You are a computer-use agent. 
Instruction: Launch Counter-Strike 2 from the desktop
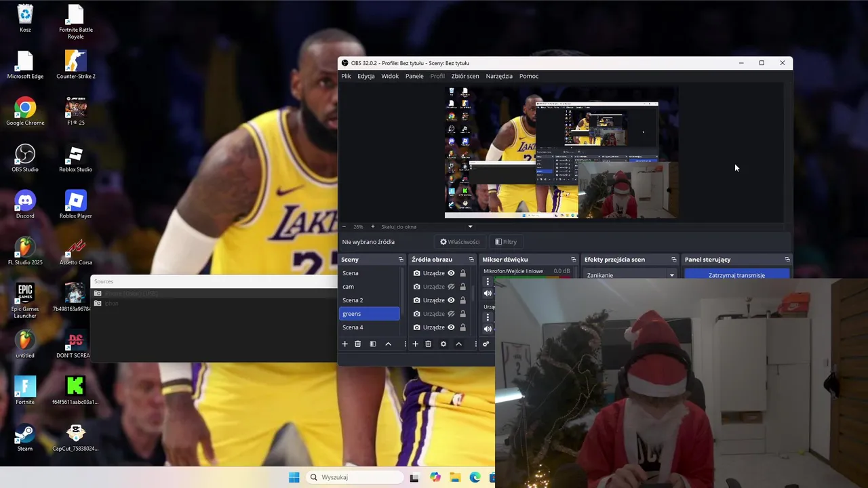click(x=75, y=65)
